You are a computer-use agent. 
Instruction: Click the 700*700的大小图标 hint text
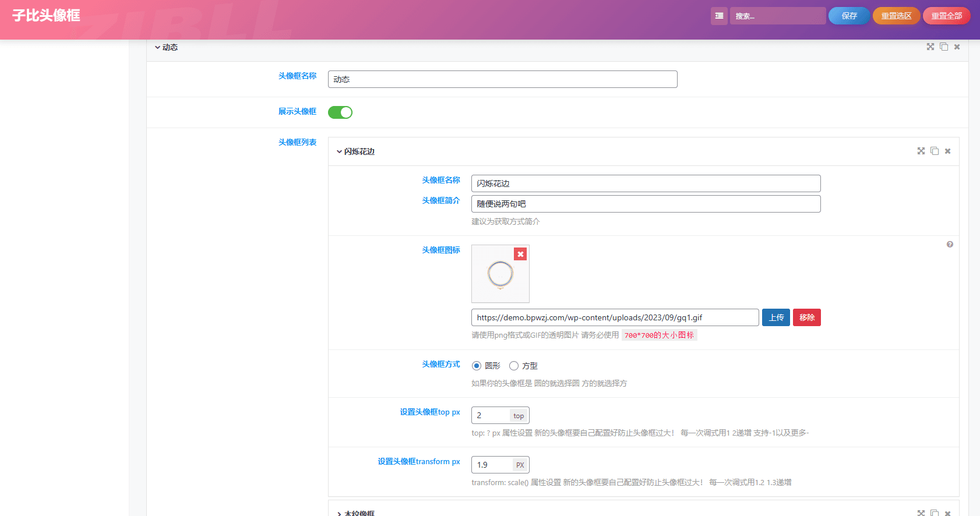point(659,335)
